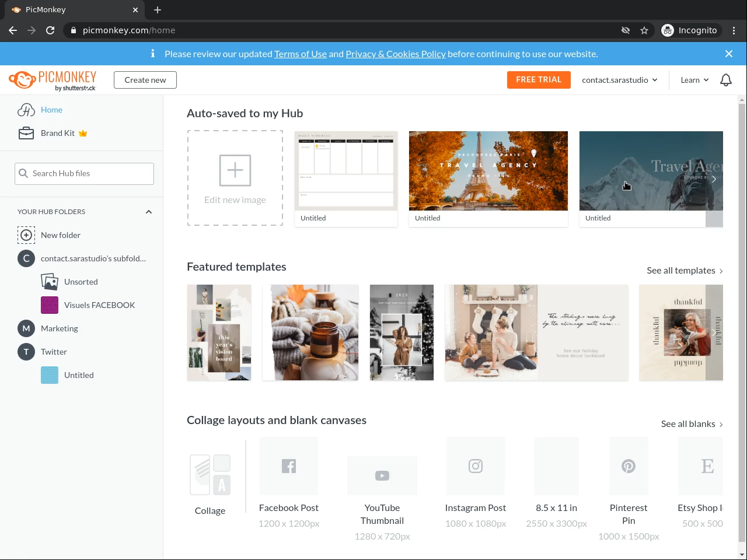Choose the Facebook Post blank canvas icon

[289, 466]
